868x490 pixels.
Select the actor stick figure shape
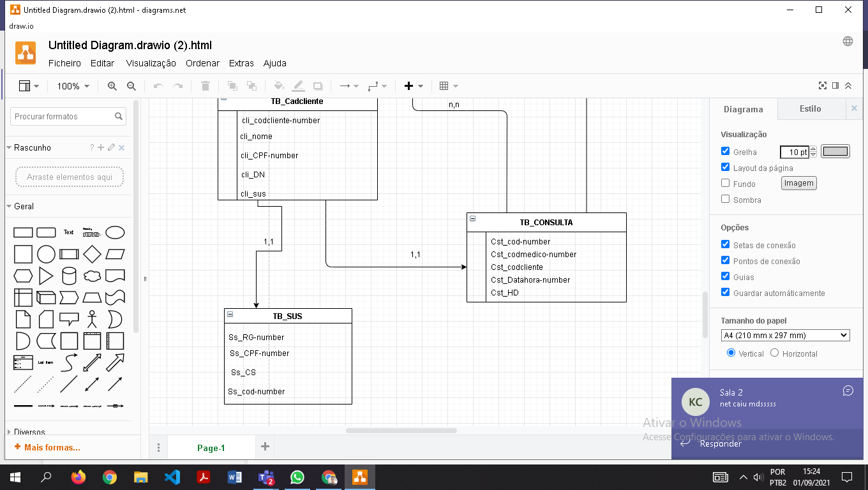click(92, 318)
